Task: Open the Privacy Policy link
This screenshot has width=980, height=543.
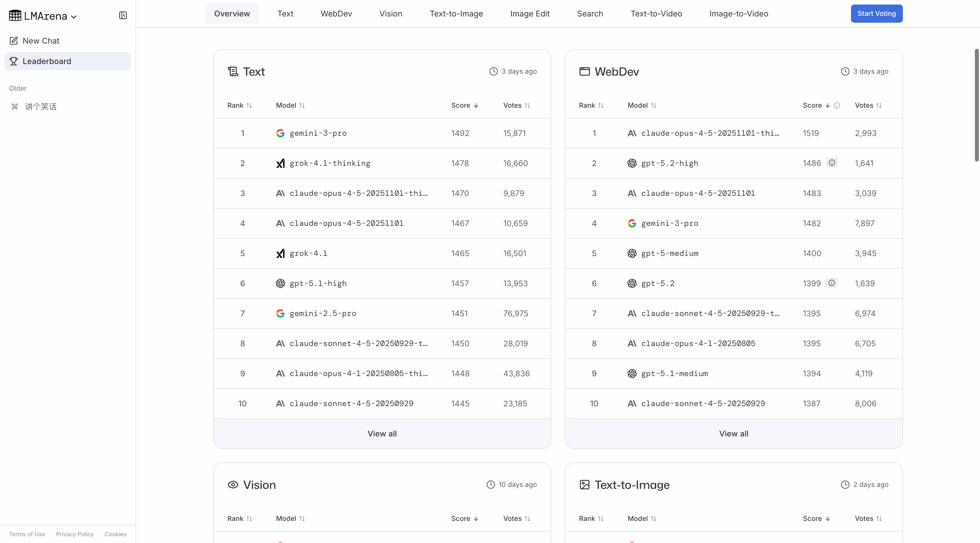Action: (75, 534)
